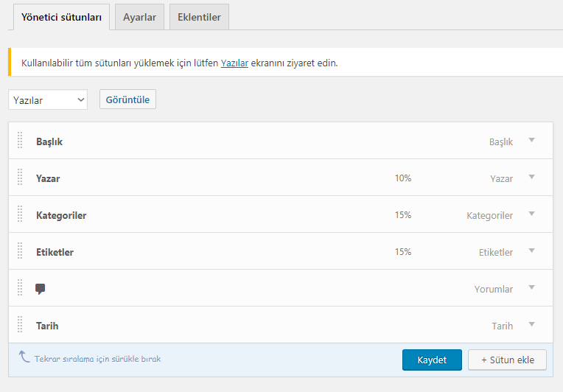Select the Yönetici sütunları tab

pos(61,17)
